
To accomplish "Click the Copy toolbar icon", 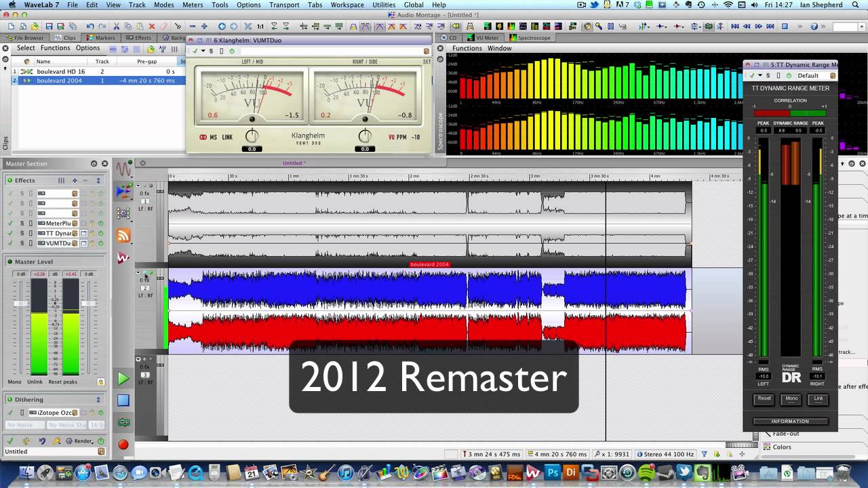I will click(127, 26).
